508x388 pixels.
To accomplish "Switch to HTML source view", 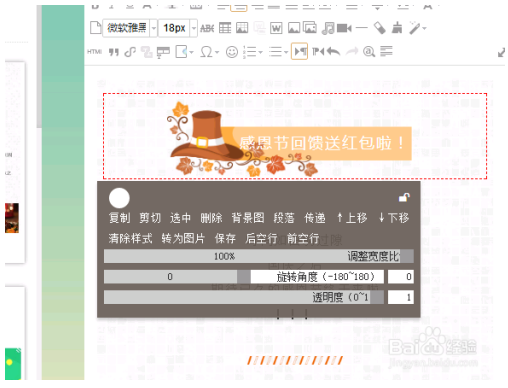I will click(x=94, y=52).
